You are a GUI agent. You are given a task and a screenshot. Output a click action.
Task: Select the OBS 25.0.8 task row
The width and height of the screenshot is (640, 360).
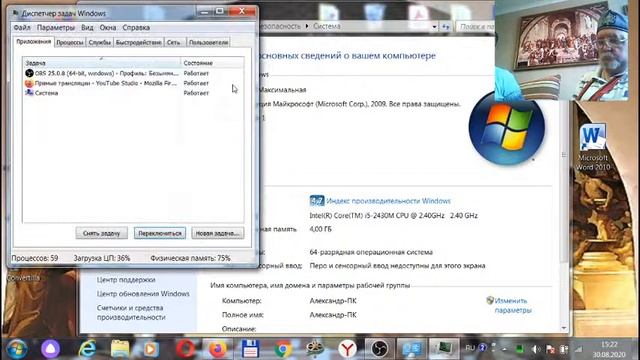pyautogui.click(x=133, y=73)
